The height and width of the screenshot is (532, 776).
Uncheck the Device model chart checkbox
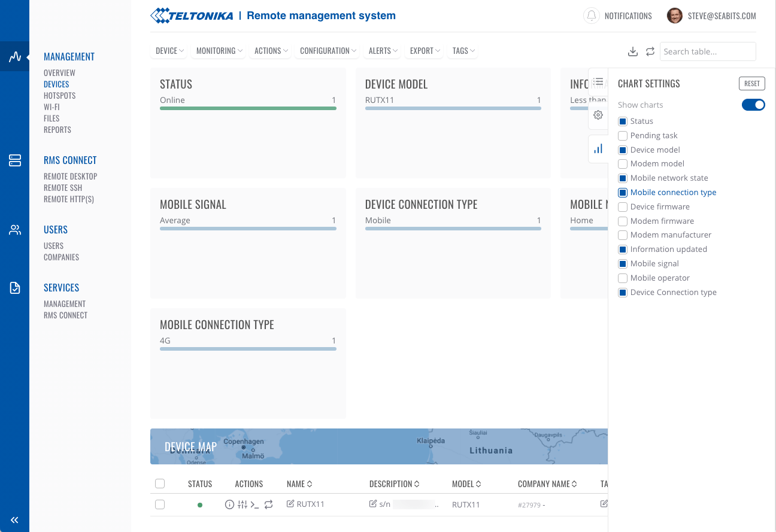pos(623,150)
